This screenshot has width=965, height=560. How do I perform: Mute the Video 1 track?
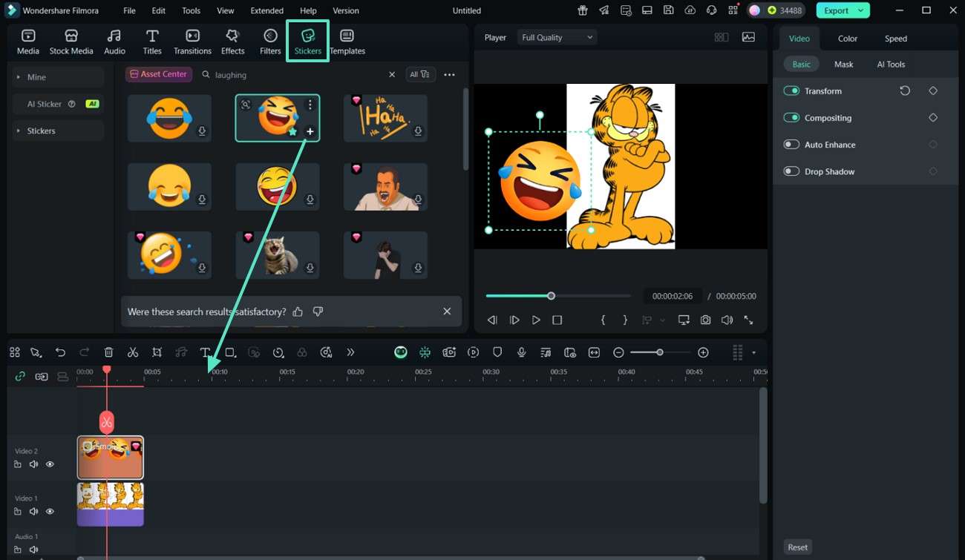point(33,512)
